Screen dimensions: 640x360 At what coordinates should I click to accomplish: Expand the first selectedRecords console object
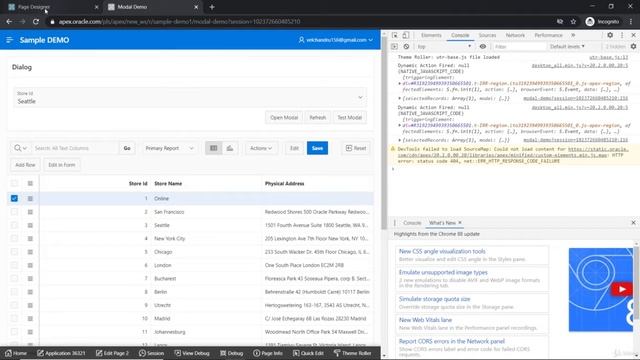(400, 98)
